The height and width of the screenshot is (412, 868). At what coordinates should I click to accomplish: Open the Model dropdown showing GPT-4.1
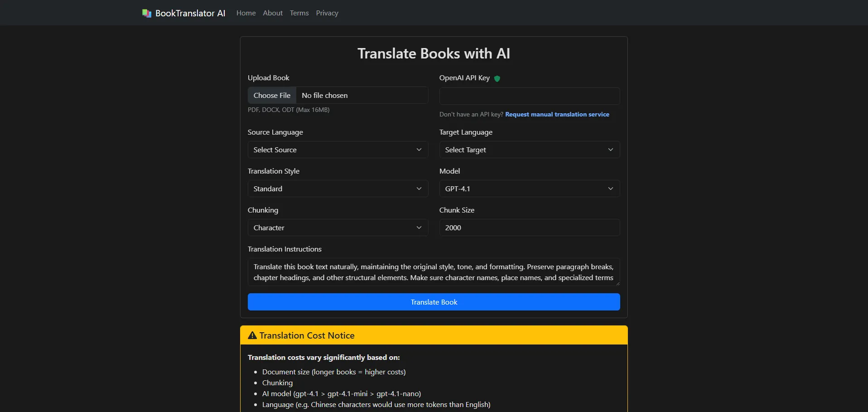coord(529,189)
